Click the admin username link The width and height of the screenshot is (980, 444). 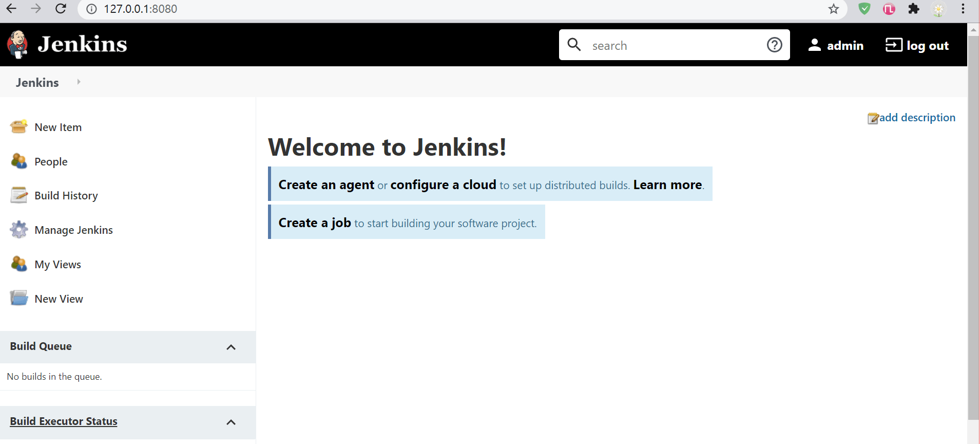point(845,46)
